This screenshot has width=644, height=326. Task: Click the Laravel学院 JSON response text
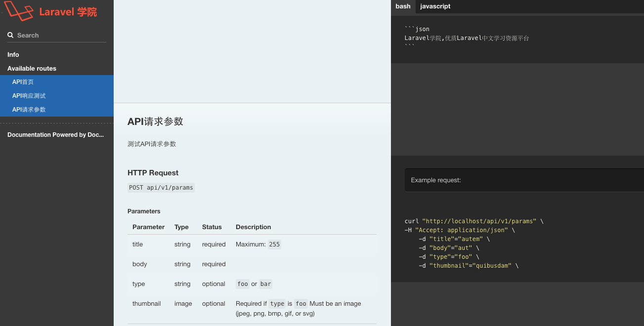tap(467, 38)
